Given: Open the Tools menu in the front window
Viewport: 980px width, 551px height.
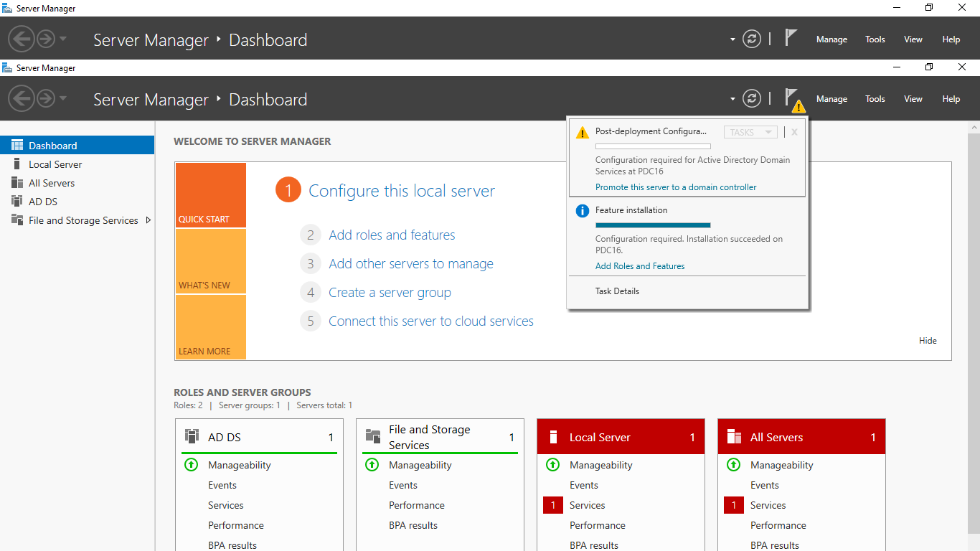Looking at the screenshot, I should pos(875,99).
